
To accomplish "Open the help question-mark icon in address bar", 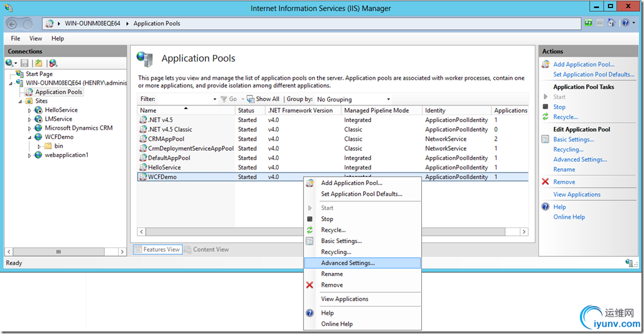I will point(625,23).
